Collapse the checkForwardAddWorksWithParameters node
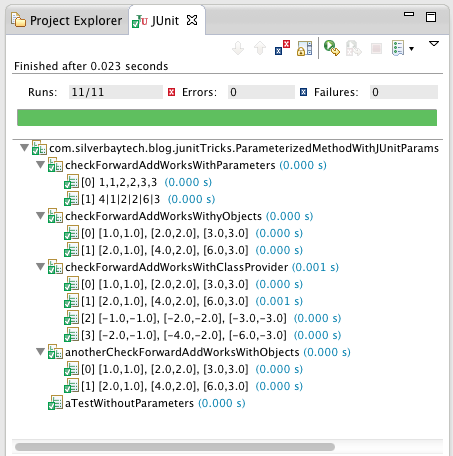The height and width of the screenshot is (456, 453). [x=41, y=165]
